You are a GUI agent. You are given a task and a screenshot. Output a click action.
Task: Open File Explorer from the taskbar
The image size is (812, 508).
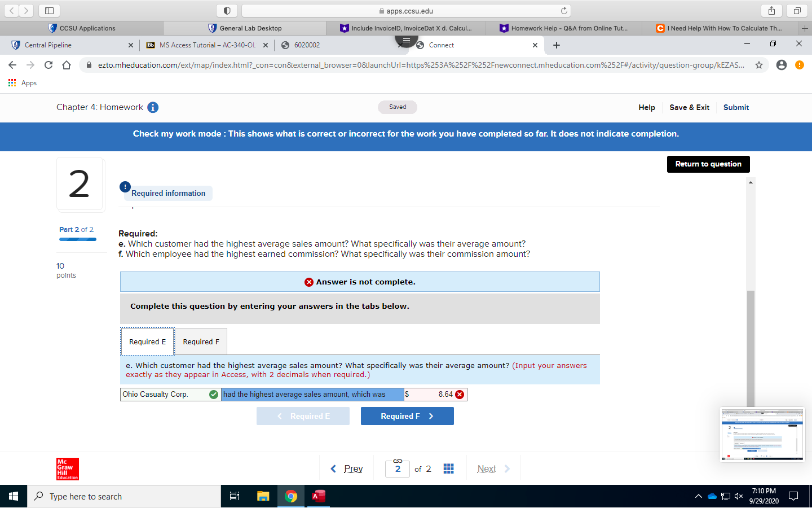click(262, 496)
